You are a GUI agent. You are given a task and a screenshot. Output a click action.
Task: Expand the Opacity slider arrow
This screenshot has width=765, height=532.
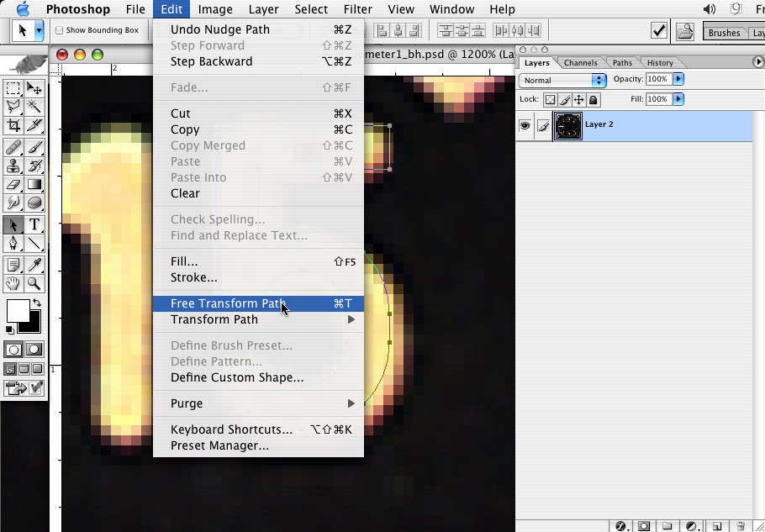pos(678,79)
